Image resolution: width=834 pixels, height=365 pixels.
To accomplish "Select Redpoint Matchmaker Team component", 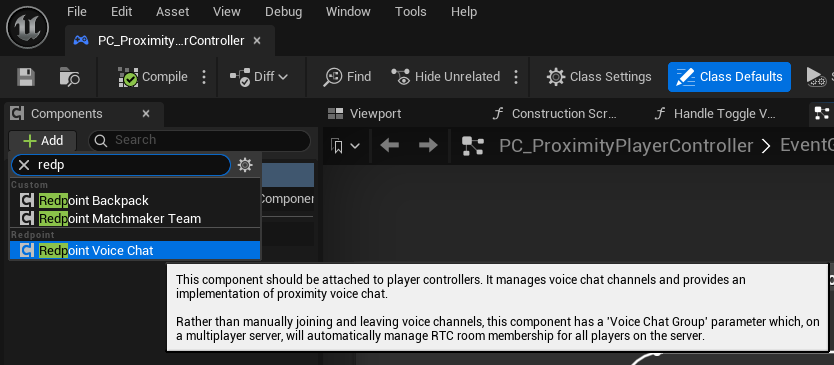I will (135, 218).
